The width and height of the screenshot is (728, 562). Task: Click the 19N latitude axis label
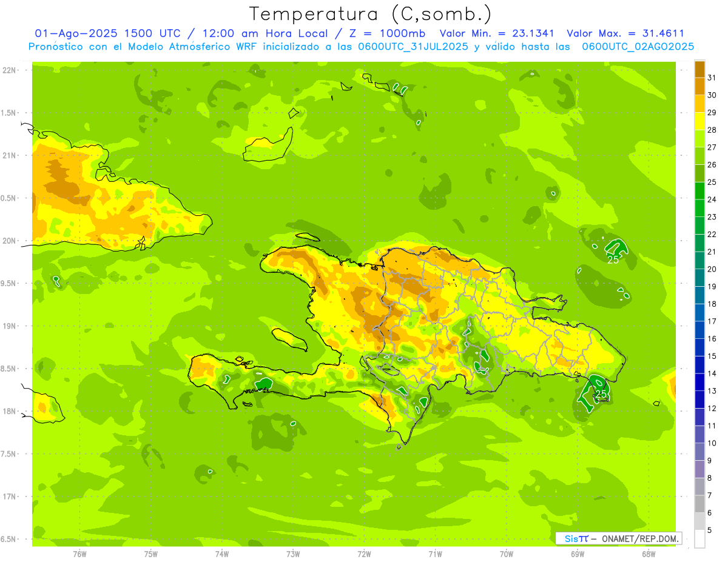point(9,326)
